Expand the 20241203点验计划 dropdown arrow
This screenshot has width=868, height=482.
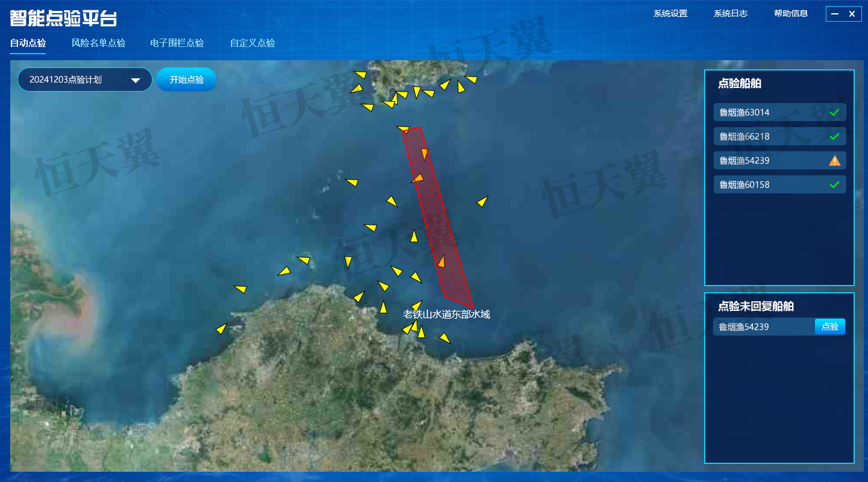tap(136, 80)
